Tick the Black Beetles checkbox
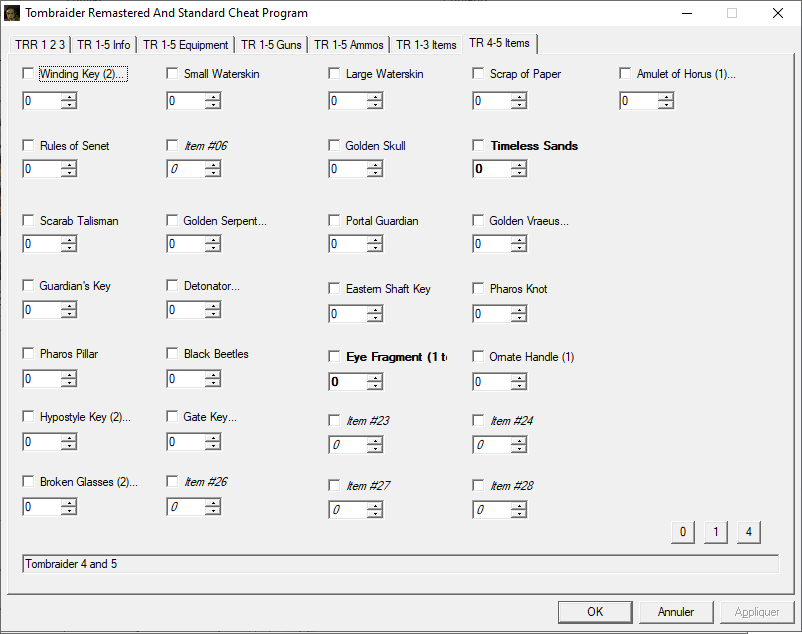The image size is (802, 634). (x=172, y=353)
